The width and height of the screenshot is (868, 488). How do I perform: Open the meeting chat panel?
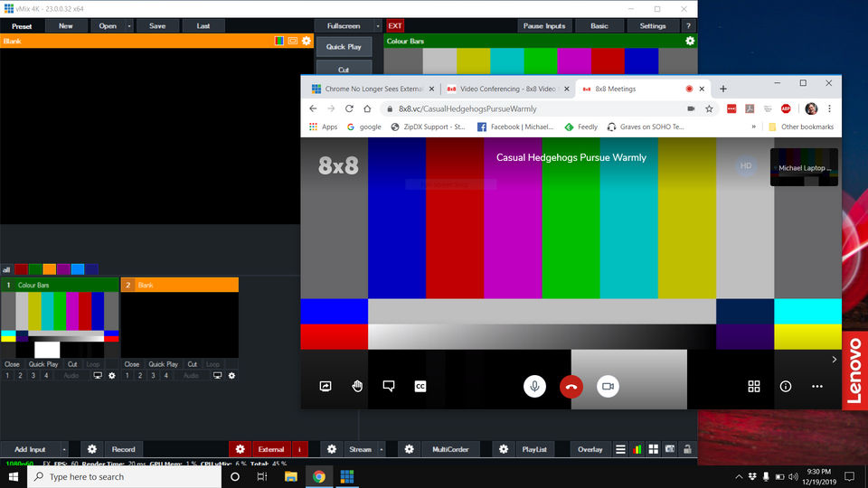pyautogui.click(x=389, y=386)
